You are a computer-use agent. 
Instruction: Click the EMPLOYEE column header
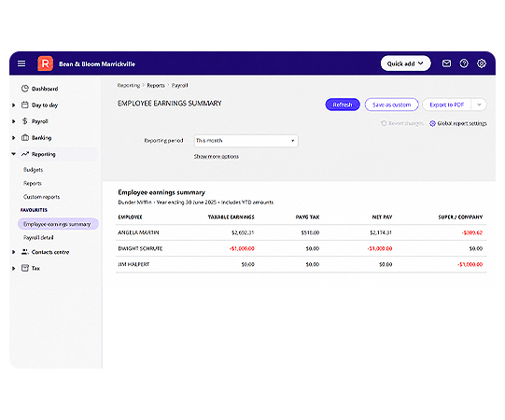click(130, 217)
